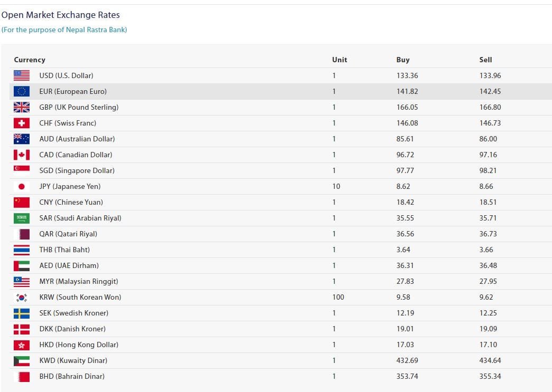Select the AUD (Australian Dollar) label

pyautogui.click(x=77, y=139)
